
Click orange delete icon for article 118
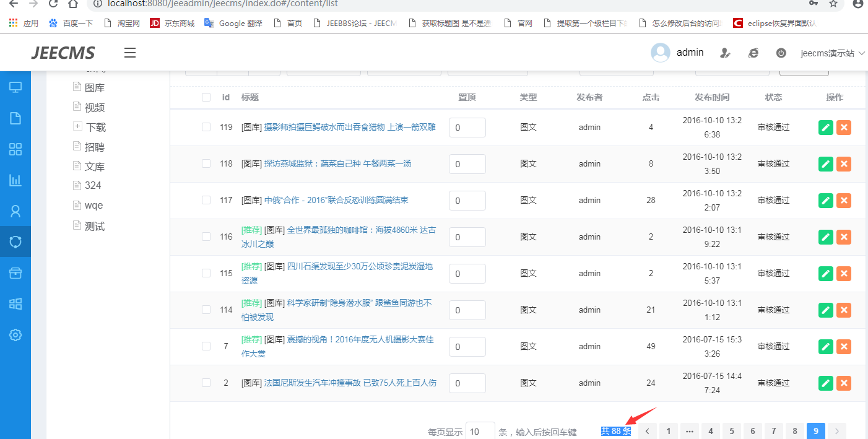[x=843, y=164]
